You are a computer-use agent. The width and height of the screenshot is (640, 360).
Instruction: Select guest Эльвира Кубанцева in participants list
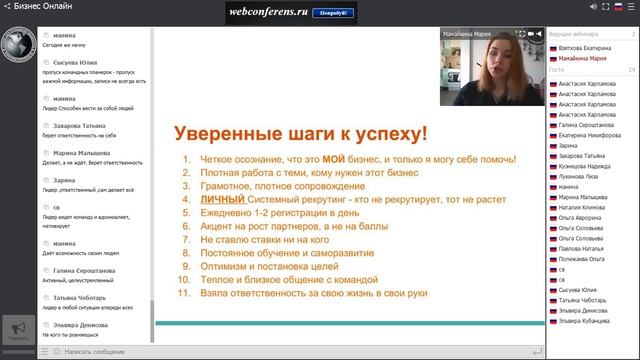click(x=584, y=321)
